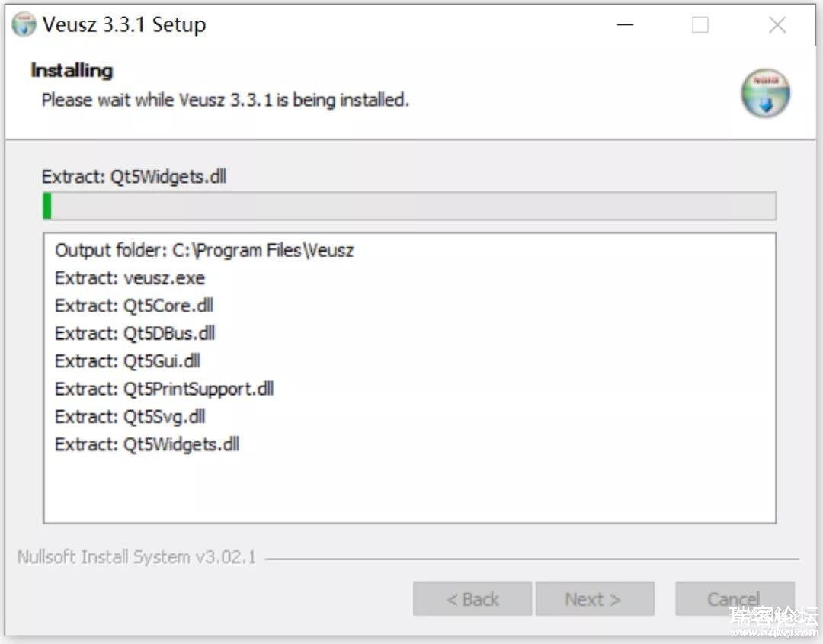Click the Next > button

pyautogui.click(x=594, y=598)
